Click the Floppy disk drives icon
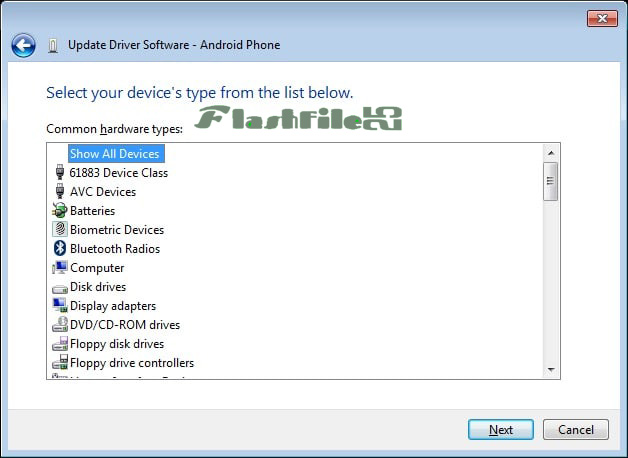 click(60, 344)
